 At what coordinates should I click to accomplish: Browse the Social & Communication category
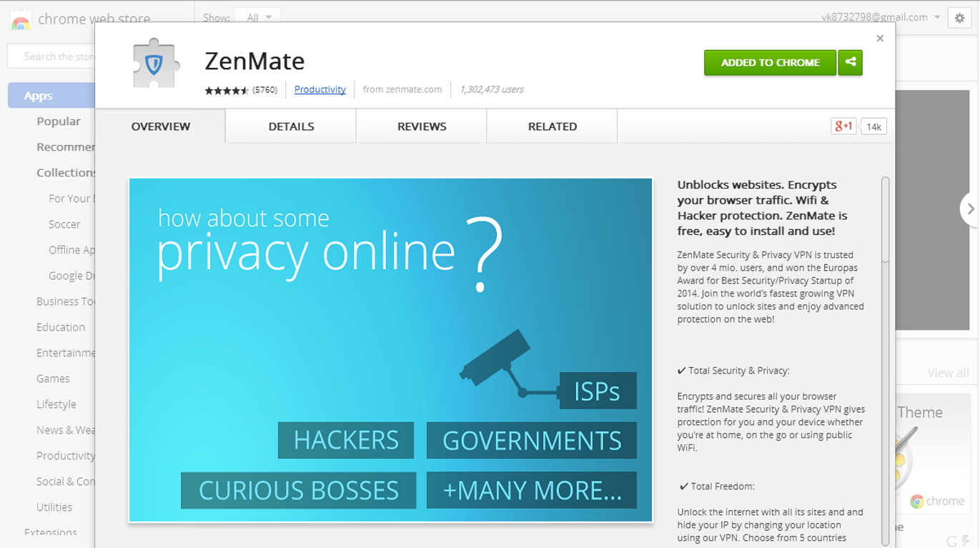[x=66, y=482]
